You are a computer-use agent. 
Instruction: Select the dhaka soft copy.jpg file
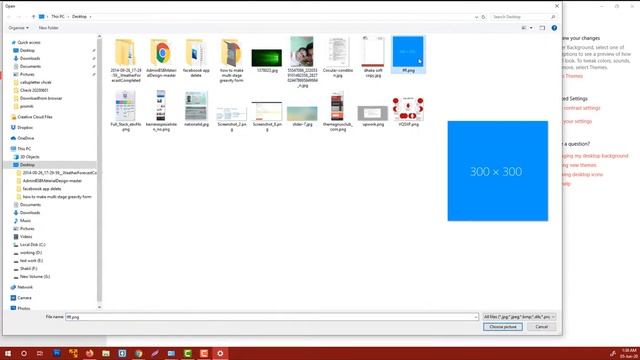pyautogui.click(x=373, y=57)
